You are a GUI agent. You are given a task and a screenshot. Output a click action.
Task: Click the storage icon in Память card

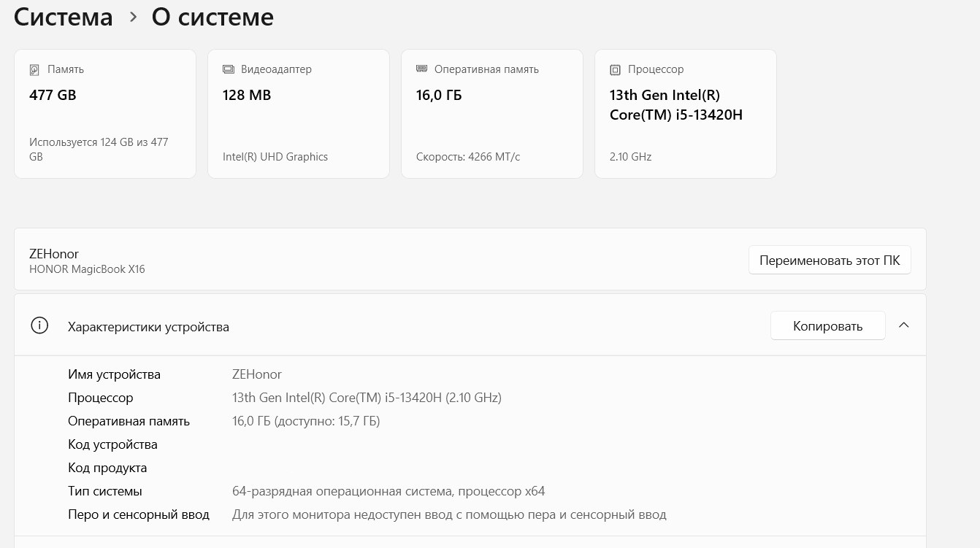[x=34, y=70]
